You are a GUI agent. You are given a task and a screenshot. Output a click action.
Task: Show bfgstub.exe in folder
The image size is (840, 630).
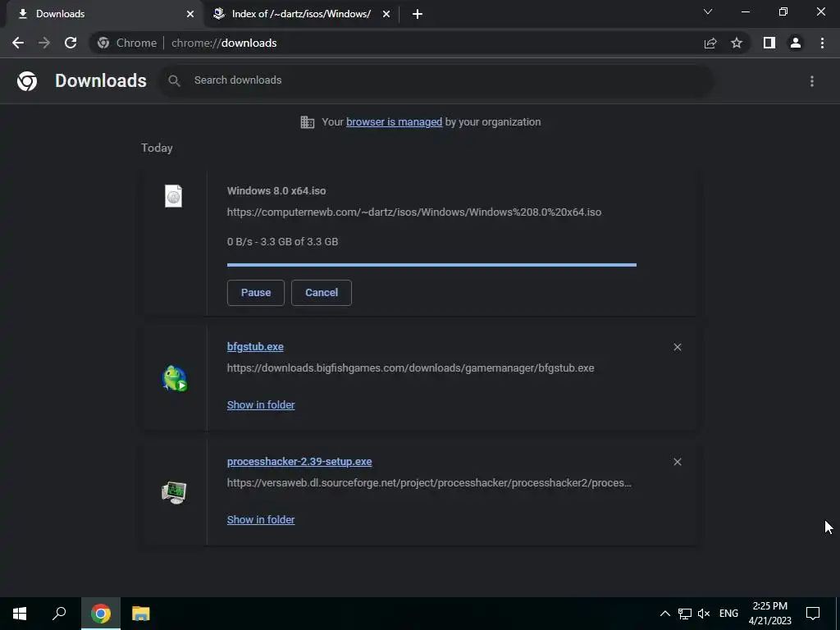pyautogui.click(x=261, y=405)
